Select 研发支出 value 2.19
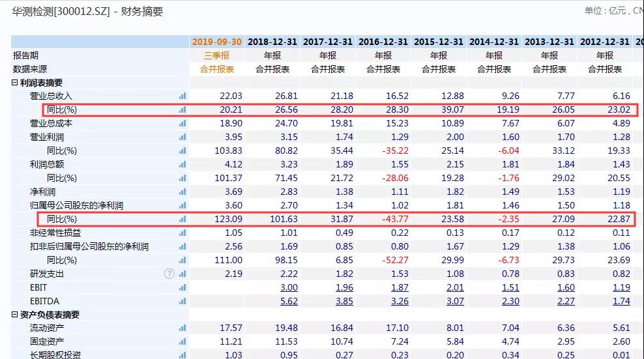Screen dimensions: 644x359 tap(233, 274)
